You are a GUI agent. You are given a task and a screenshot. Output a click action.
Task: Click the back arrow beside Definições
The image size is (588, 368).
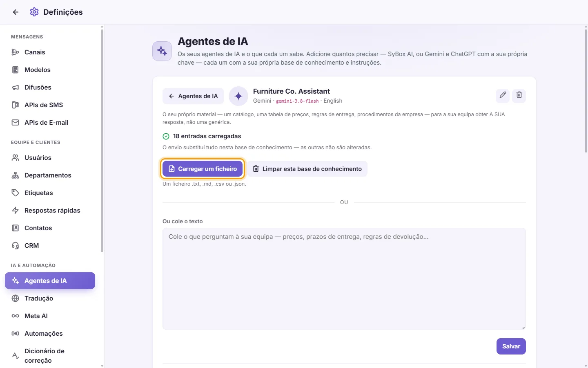(x=16, y=12)
